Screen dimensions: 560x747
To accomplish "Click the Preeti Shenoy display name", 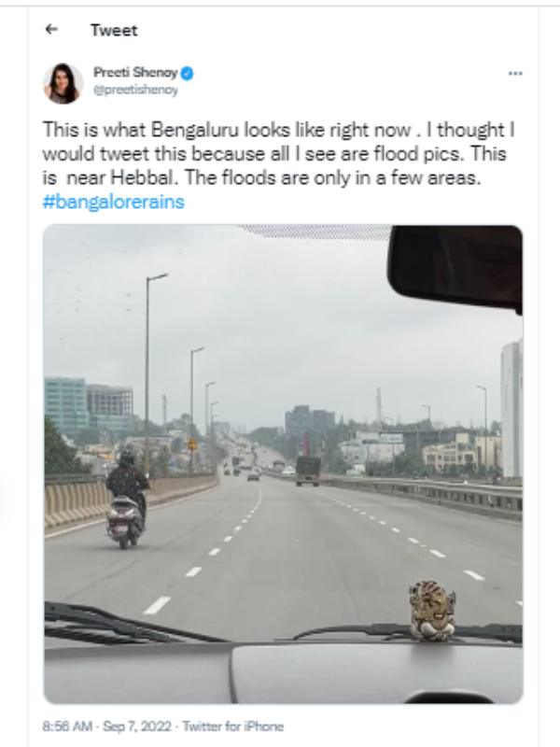I will 134,73.
